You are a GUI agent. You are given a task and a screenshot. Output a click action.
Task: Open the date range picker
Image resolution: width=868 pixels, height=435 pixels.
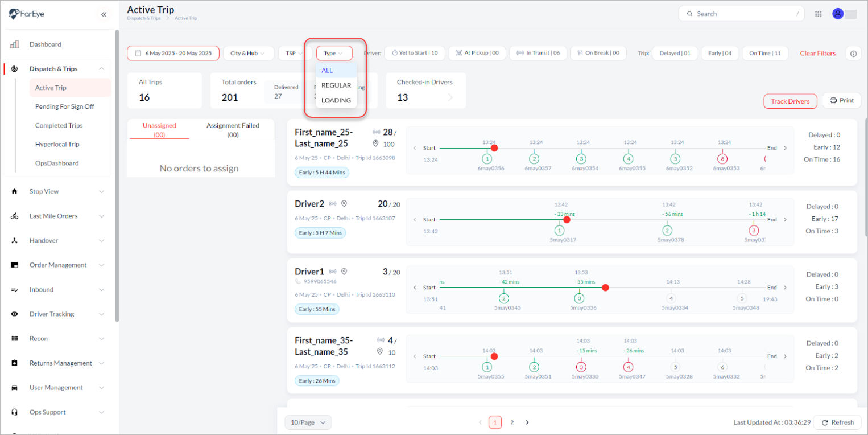[x=173, y=53]
